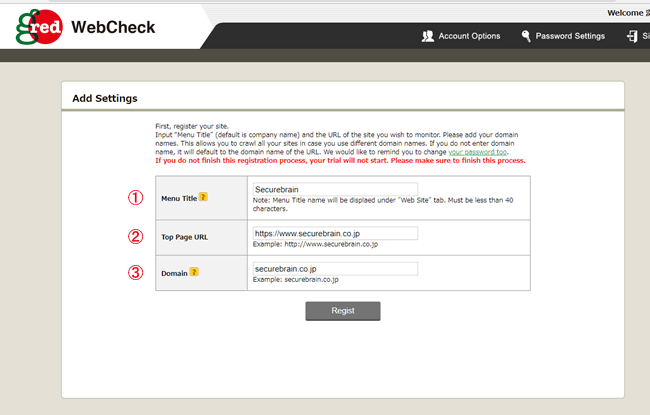The height and width of the screenshot is (415, 650).
Task: Click the red trial registration warning text
Action: (x=340, y=160)
